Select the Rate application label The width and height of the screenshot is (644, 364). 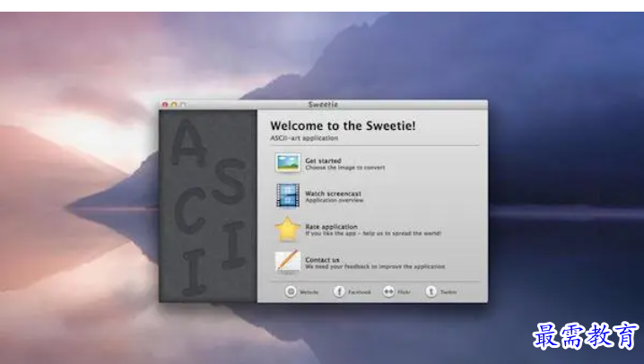click(x=331, y=227)
